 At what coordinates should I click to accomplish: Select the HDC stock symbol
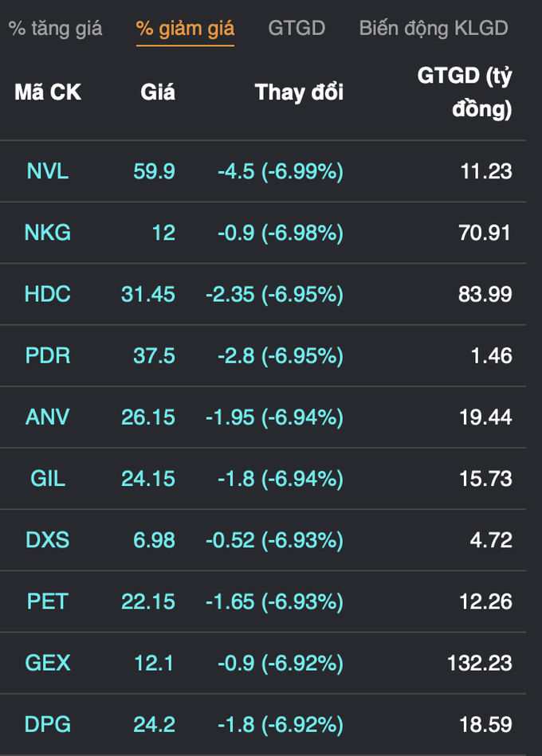click(48, 294)
